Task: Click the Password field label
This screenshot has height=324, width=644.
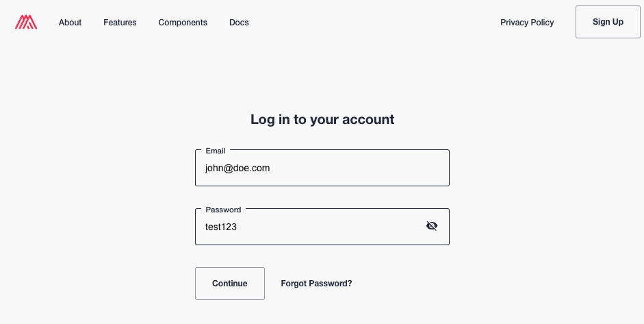Action: (223, 210)
